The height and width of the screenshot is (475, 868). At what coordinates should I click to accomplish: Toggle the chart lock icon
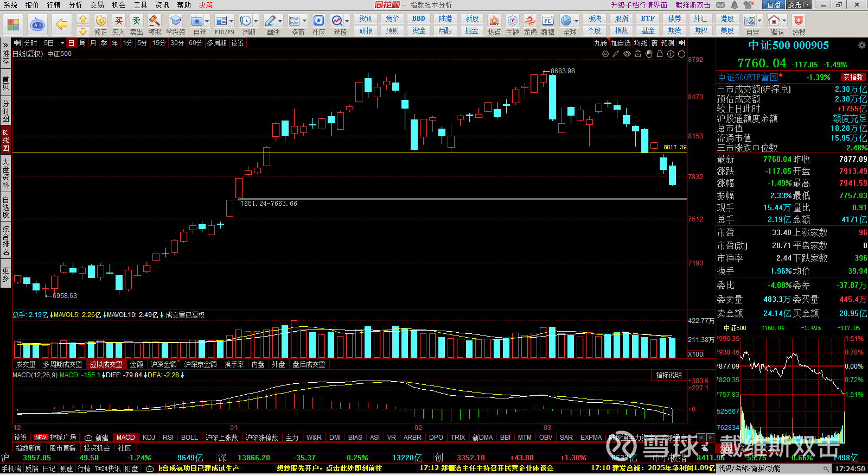click(660, 54)
